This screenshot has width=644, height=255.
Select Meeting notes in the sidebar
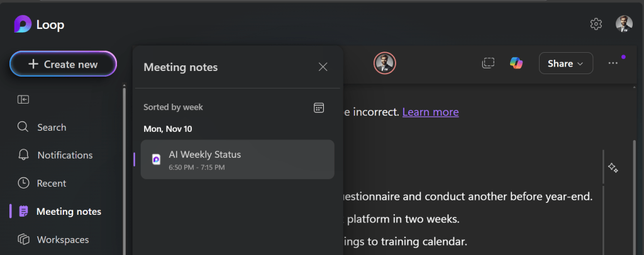[x=68, y=212]
